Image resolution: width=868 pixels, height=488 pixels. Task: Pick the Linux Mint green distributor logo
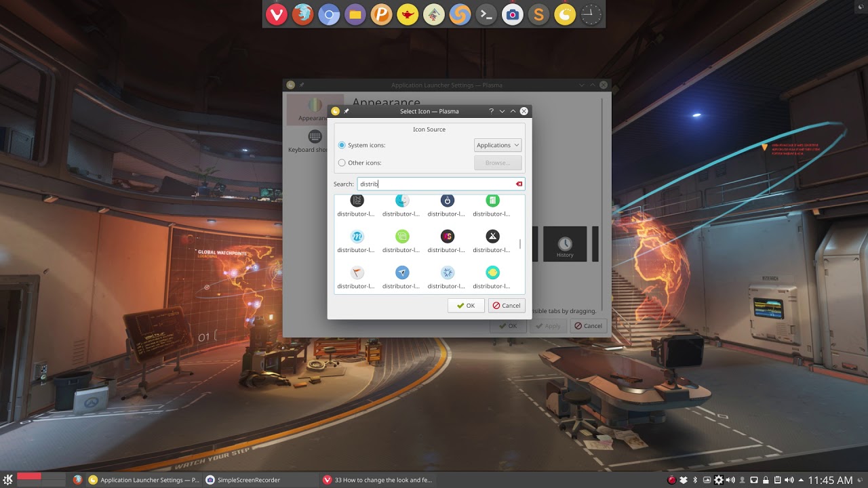point(402,236)
